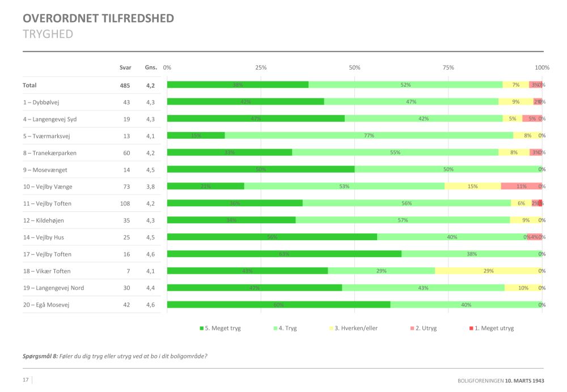Click the 'Spørgsmål 8' question footnote text
Viewport: 567px width, 392px height.
(x=115, y=356)
